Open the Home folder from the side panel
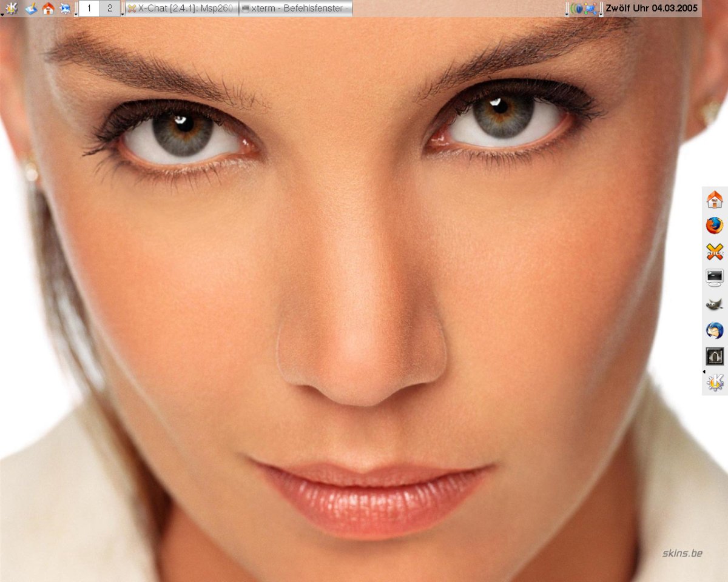 click(x=715, y=199)
